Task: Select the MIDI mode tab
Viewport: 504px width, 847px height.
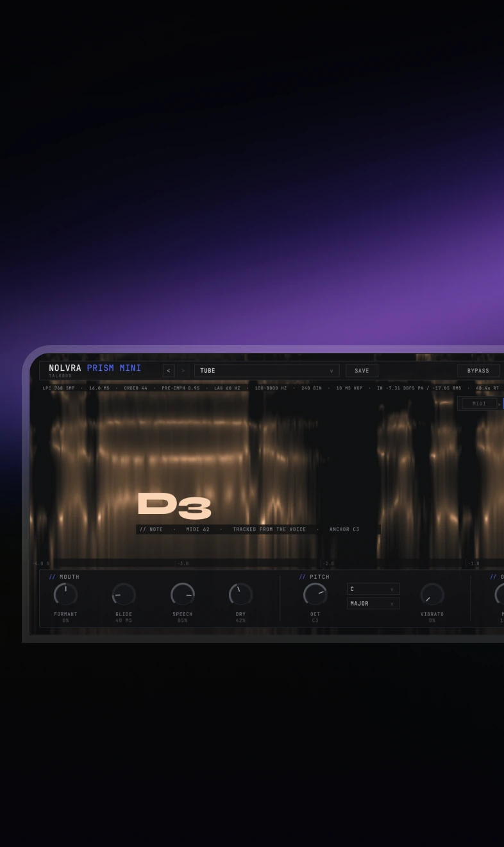Action: pos(478,403)
